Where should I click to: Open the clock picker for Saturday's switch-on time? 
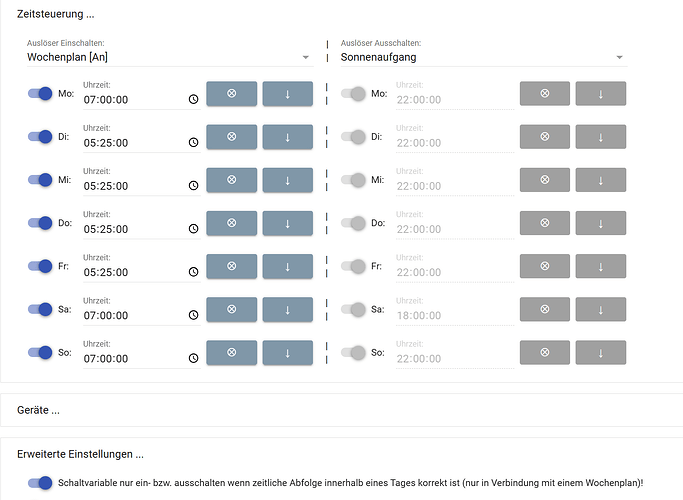click(193, 315)
